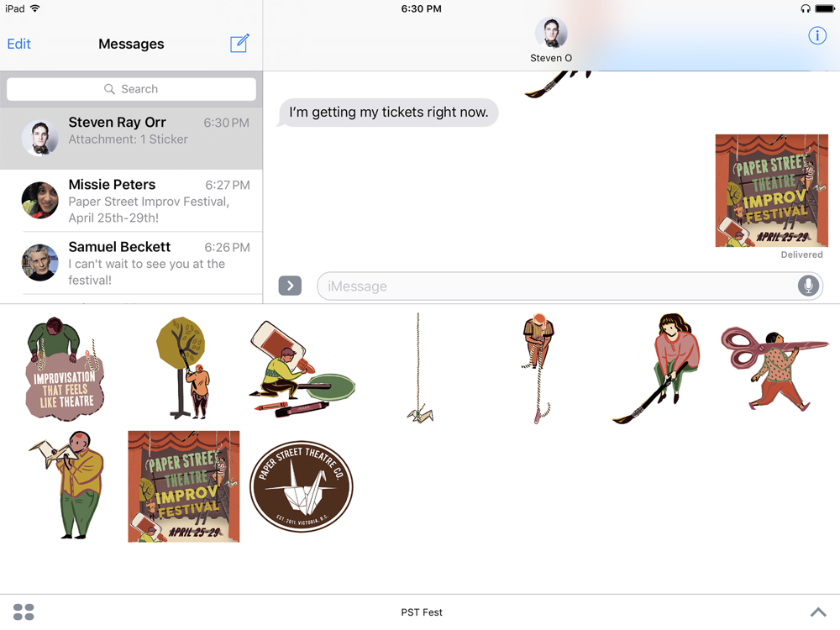The width and height of the screenshot is (840, 630).
Task: Open Samuel Beckett conversation
Action: 131,263
